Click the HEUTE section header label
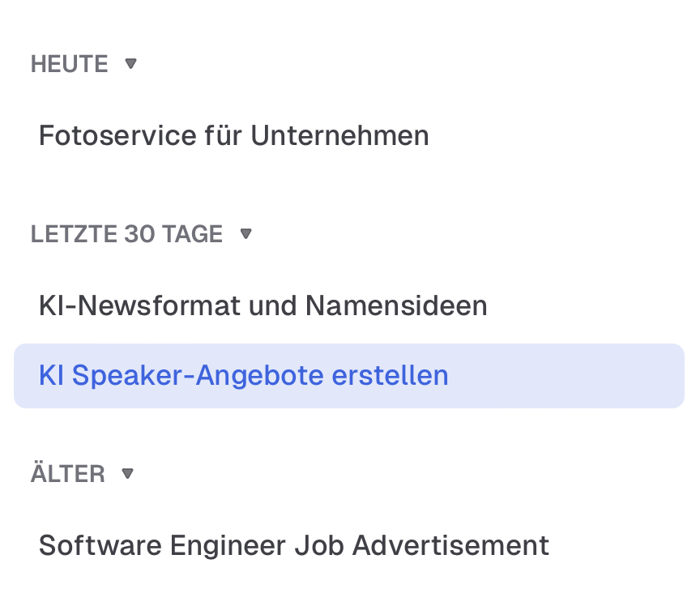700x606 pixels. click(69, 63)
